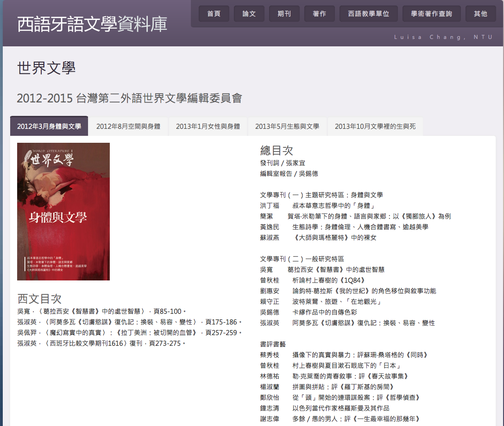
Task: Click the 總目次 heading
Action: (277, 150)
